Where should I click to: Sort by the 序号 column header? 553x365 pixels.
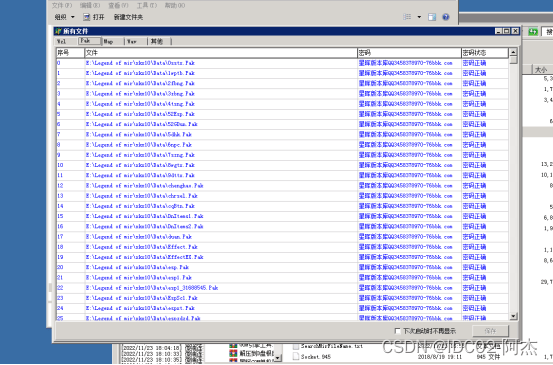pos(71,53)
